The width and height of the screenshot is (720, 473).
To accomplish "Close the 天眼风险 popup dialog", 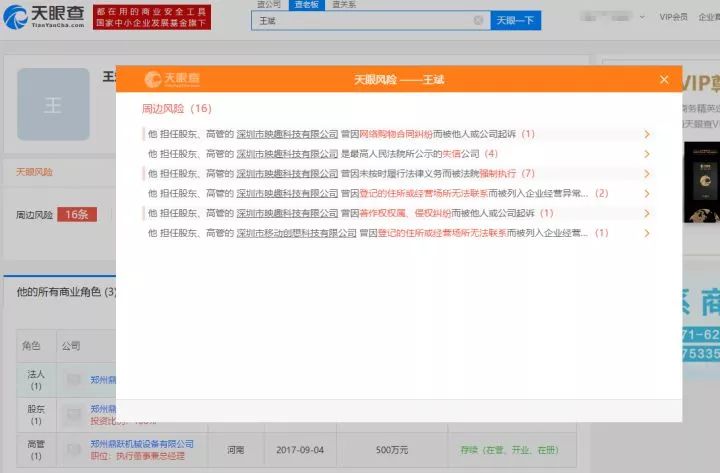I will pos(664,79).
